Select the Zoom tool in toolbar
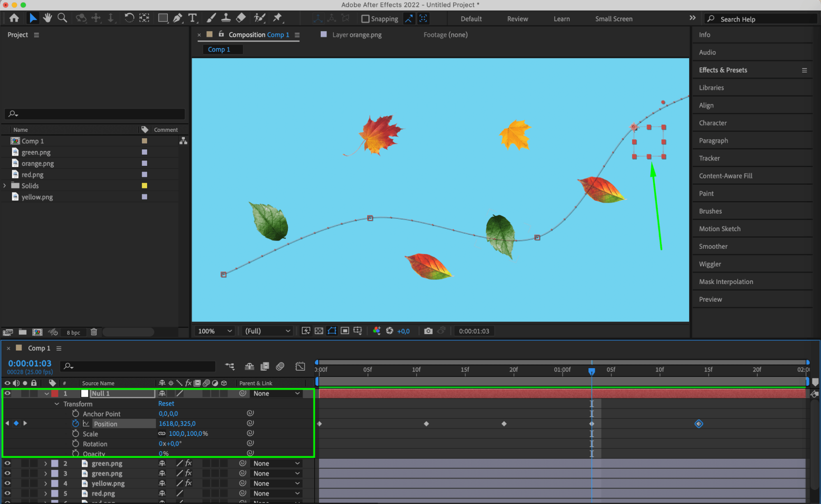The width and height of the screenshot is (821, 504). click(x=62, y=18)
